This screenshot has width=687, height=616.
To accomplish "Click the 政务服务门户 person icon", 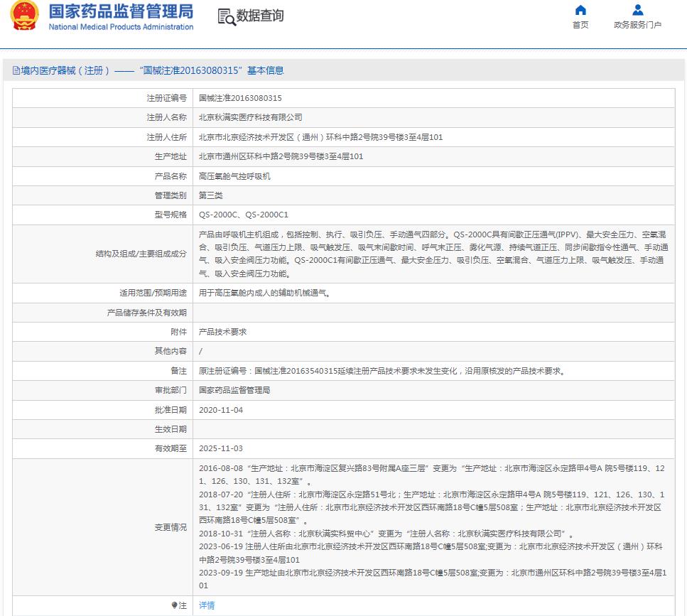I will pyautogui.click(x=637, y=10).
